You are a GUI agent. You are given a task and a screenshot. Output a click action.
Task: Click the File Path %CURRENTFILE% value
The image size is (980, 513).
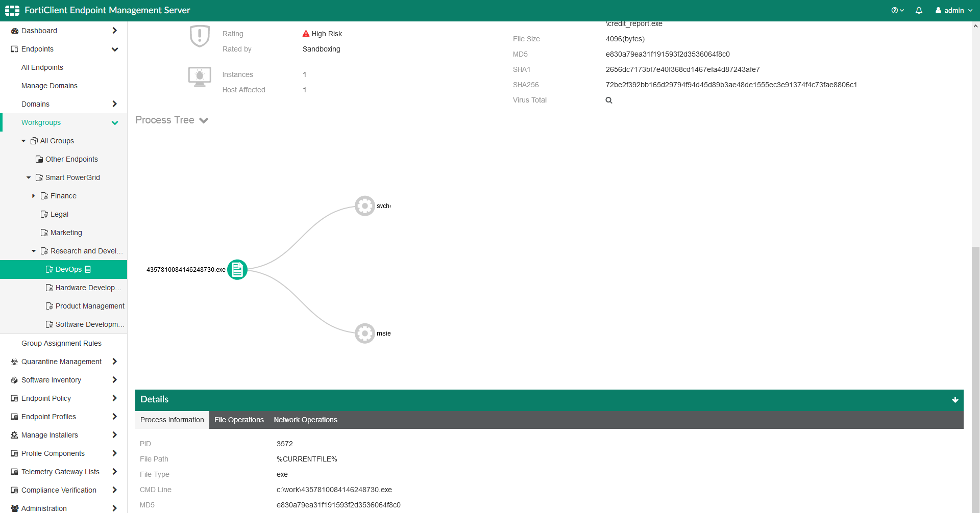(307, 459)
